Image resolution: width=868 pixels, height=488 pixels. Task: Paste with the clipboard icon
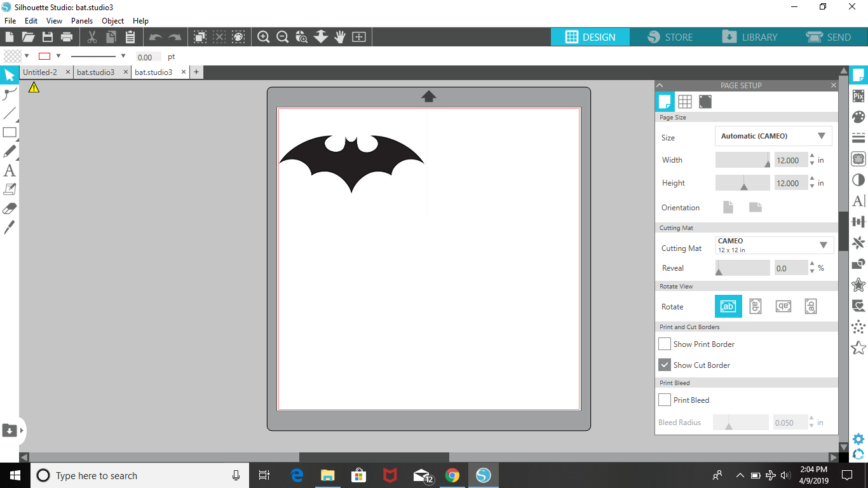[x=130, y=37]
